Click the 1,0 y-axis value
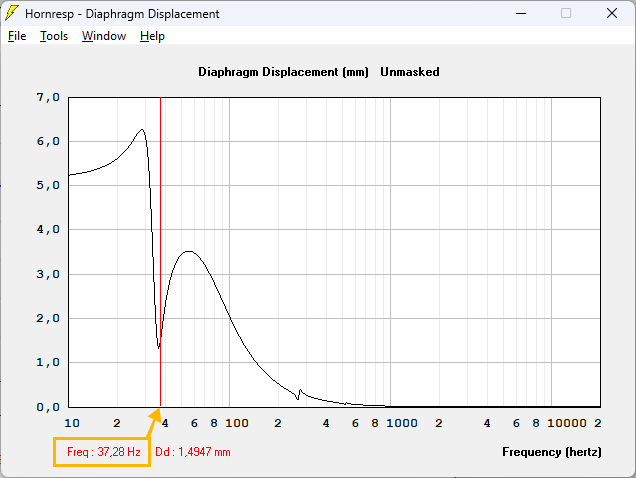 pos(48,362)
